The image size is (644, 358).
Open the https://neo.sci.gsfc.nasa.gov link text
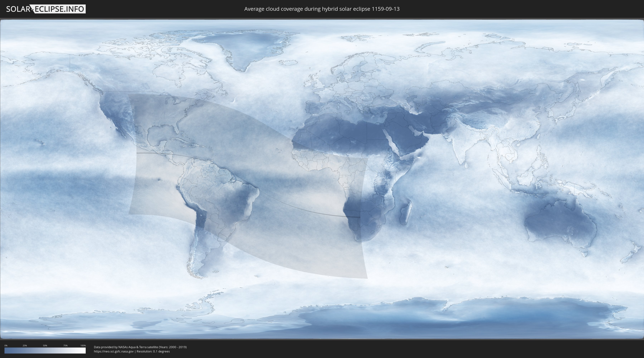coord(114,351)
